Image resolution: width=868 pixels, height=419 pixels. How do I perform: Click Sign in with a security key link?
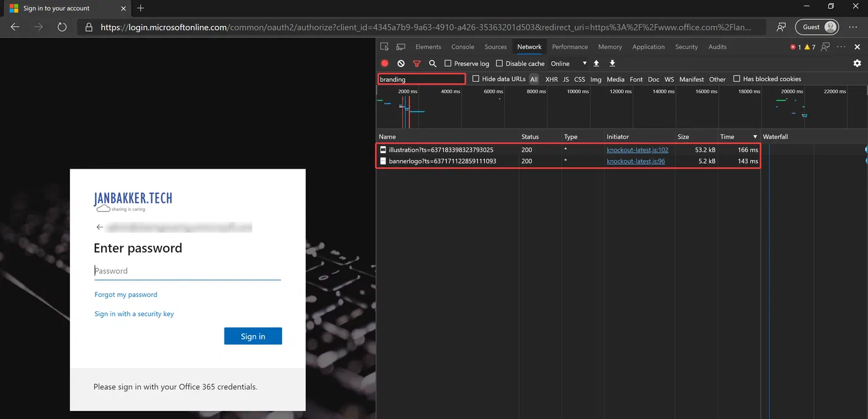[134, 314]
